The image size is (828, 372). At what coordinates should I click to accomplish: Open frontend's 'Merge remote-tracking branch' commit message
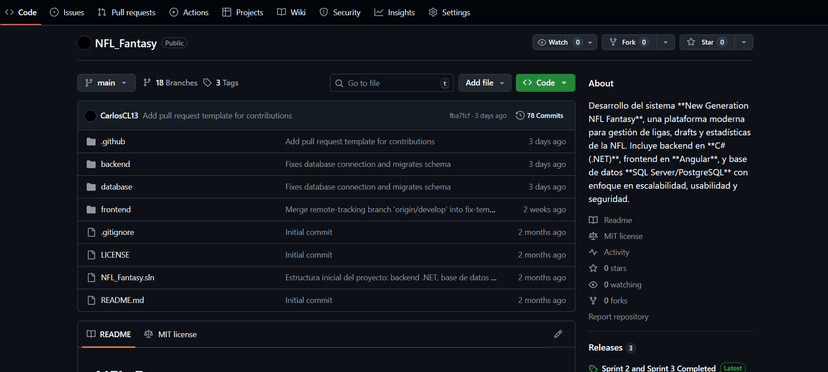(391, 210)
